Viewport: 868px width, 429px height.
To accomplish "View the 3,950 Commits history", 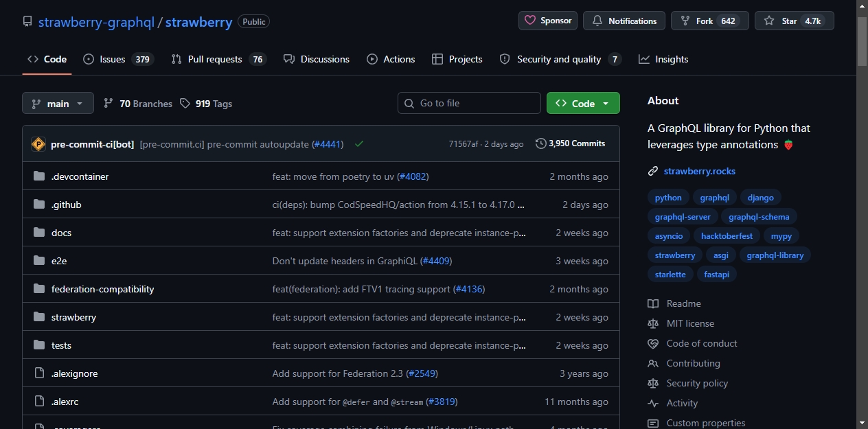I will pyautogui.click(x=571, y=143).
